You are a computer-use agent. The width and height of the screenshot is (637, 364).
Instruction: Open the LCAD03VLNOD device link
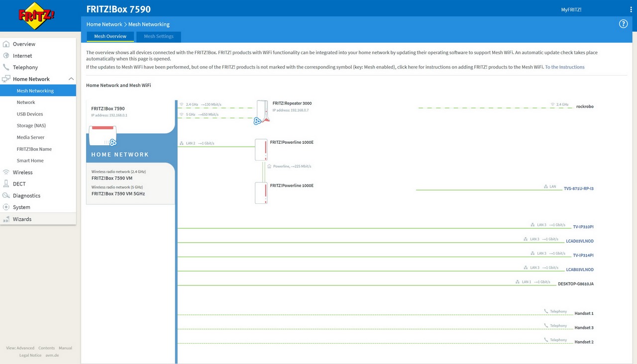(580, 241)
